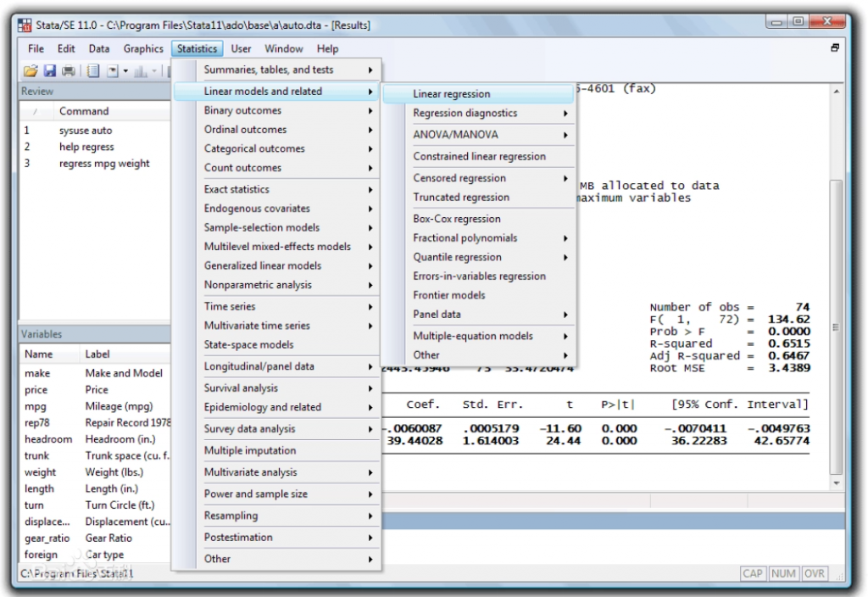Select 'help regress' in Review panel
This screenshot has width=868, height=597.
tap(95, 148)
